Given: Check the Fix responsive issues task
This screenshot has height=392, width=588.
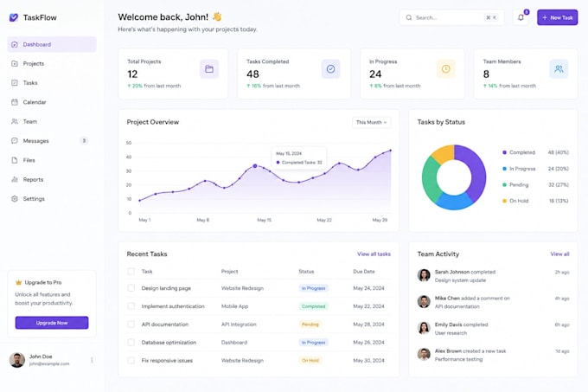Looking at the screenshot, I should 131,360.
